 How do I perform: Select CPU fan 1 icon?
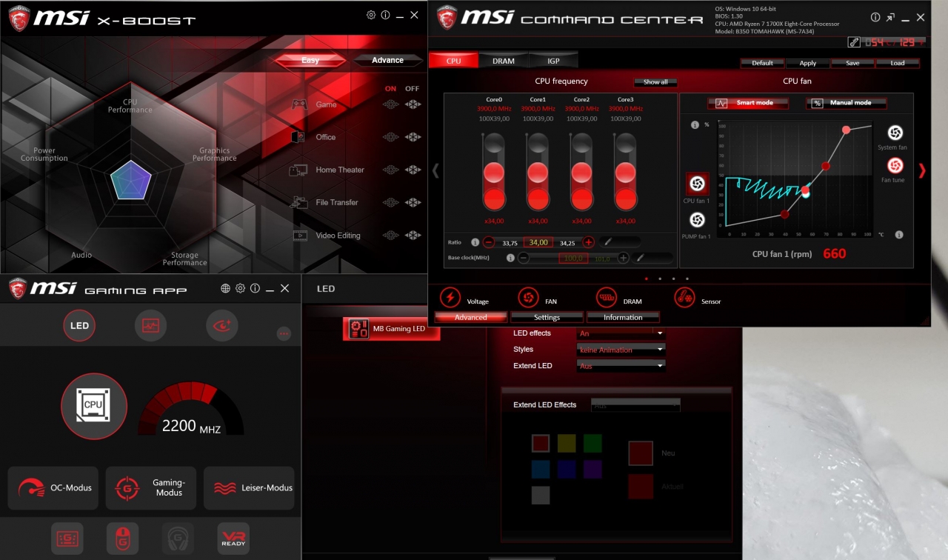tap(697, 184)
